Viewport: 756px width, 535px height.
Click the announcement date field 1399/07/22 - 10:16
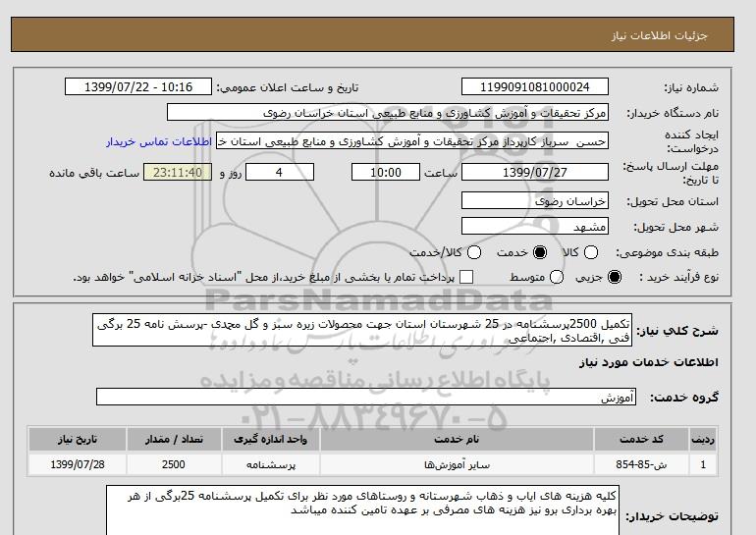(x=138, y=87)
